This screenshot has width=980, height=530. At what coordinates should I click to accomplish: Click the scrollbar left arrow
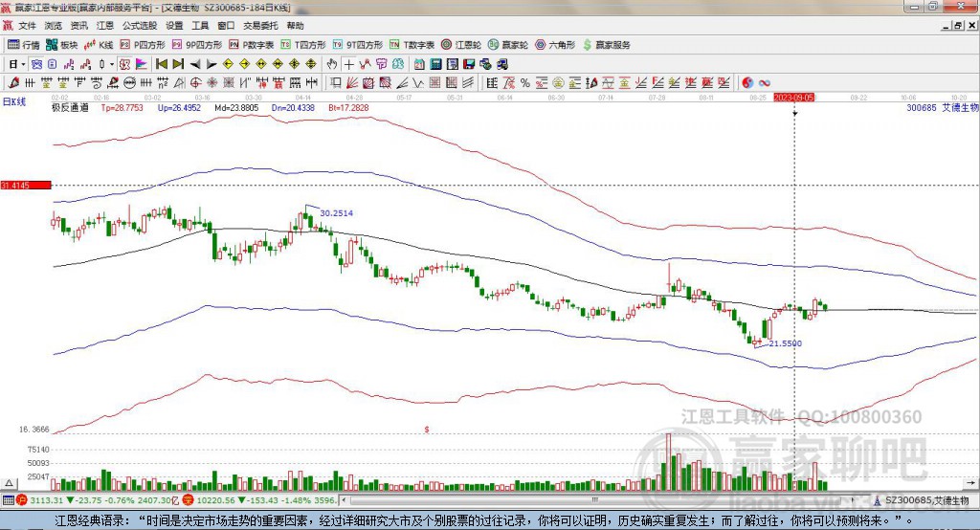tap(344, 500)
